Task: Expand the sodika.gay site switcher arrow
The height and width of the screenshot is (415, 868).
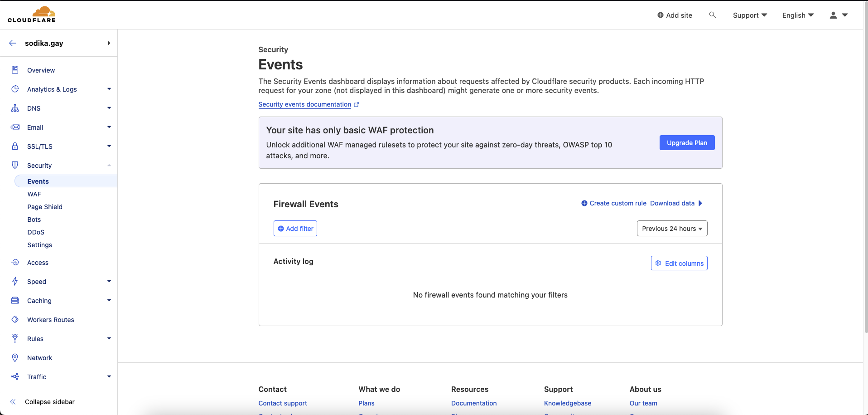Action: (x=109, y=43)
